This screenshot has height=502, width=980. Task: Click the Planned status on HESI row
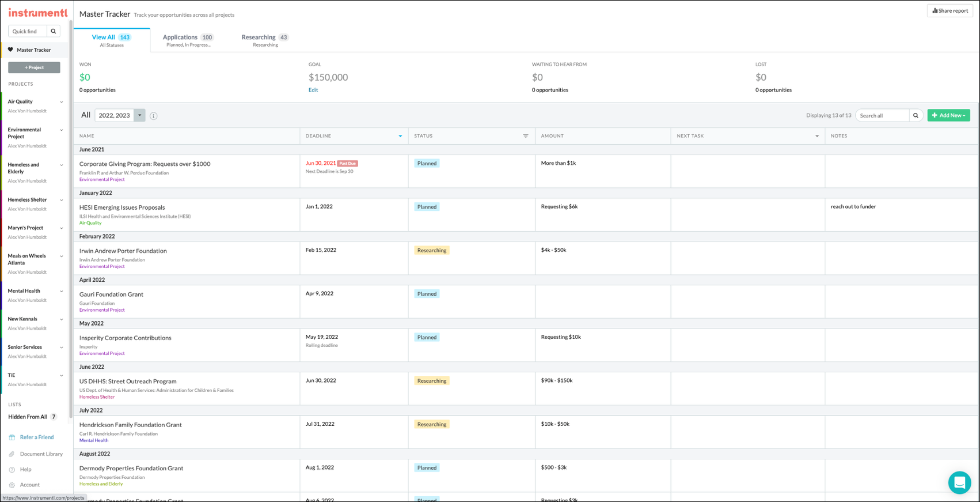pyautogui.click(x=427, y=207)
